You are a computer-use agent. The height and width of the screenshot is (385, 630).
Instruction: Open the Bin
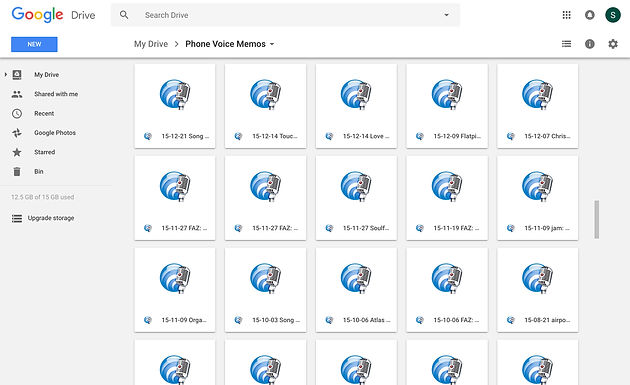(x=39, y=171)
